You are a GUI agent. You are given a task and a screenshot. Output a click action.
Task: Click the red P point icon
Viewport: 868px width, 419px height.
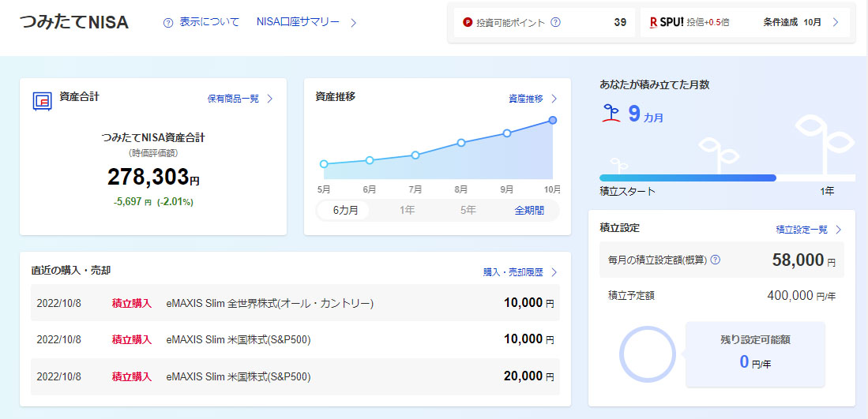(x=468, y=23)
